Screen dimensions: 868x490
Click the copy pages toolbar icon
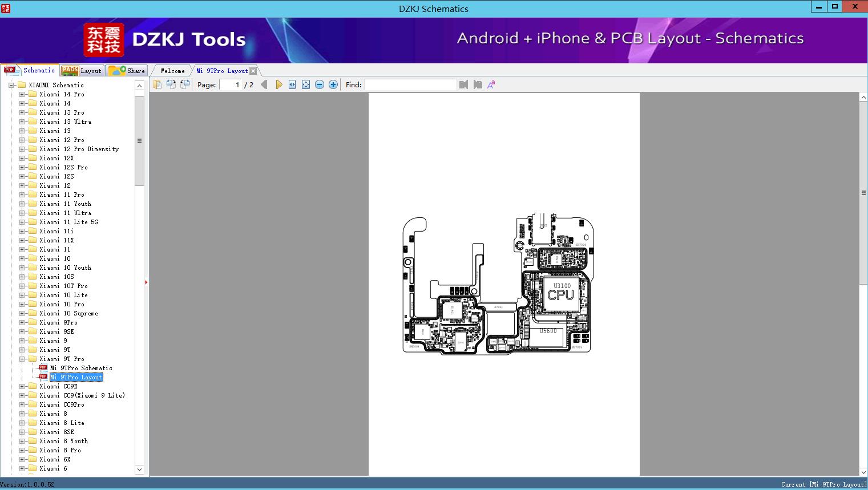pyautogui.click(x=158, y=84)
